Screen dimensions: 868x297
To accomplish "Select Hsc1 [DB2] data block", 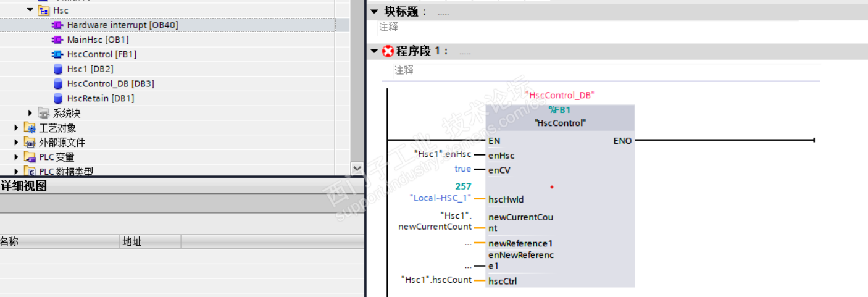I will tap(90, 69).
